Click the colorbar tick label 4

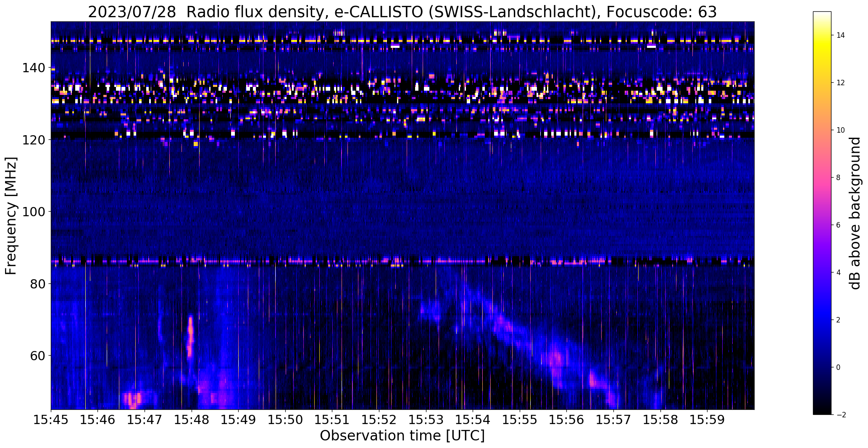click(x=839, y=272)
